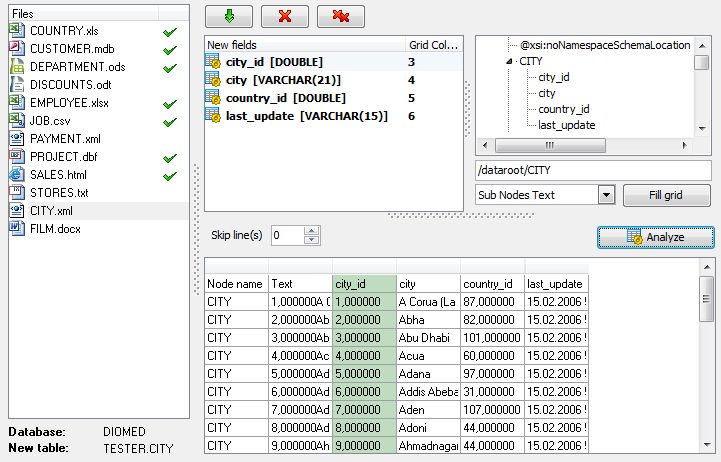721x462 pixels.
Task: Click the green checkmark next to EMPLOYEE.xlsx
Action: pyautogui.click(x=169, y=104)
